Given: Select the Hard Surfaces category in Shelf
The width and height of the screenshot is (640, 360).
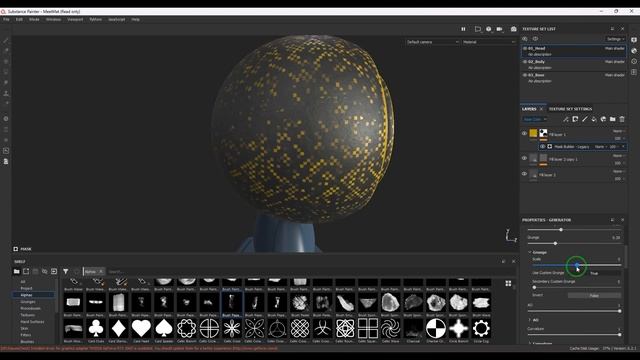Looking at the screenshot, I should click(32, 322).
